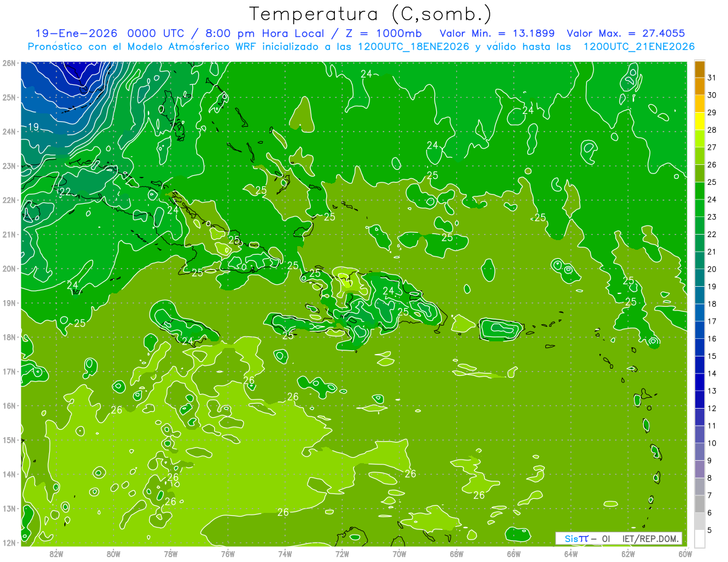The image size is (728, 562).
Task: Select the '1200UTC_18ENE2026' initialization text
Action: pos(413,47)
